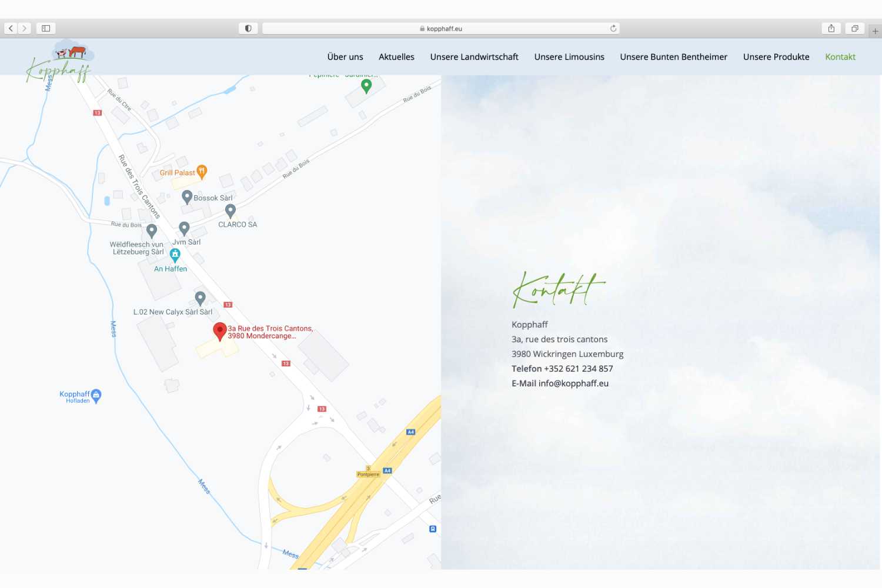Click the An Haffen lodging pin
882x588 pixels.
(x=174, y=253)
